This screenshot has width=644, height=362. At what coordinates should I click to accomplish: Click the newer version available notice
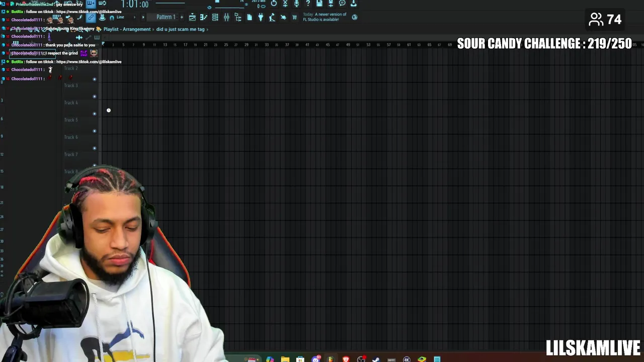pos(325,17)
